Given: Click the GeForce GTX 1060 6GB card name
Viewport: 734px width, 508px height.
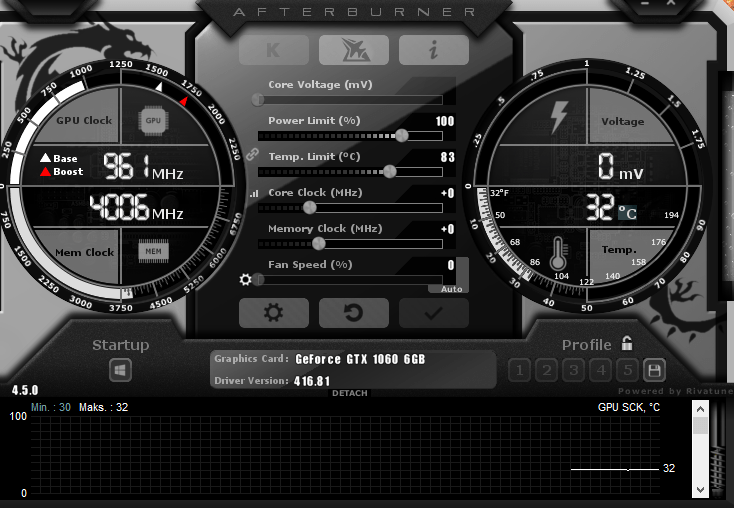Looking at the screenshot, I should tap(360, 359).
